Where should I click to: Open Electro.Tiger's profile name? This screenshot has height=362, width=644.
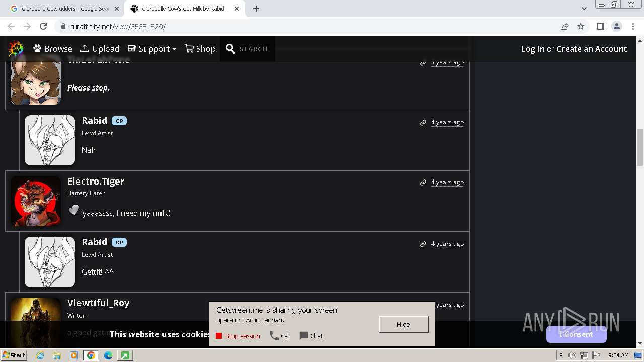pos(96,181)
